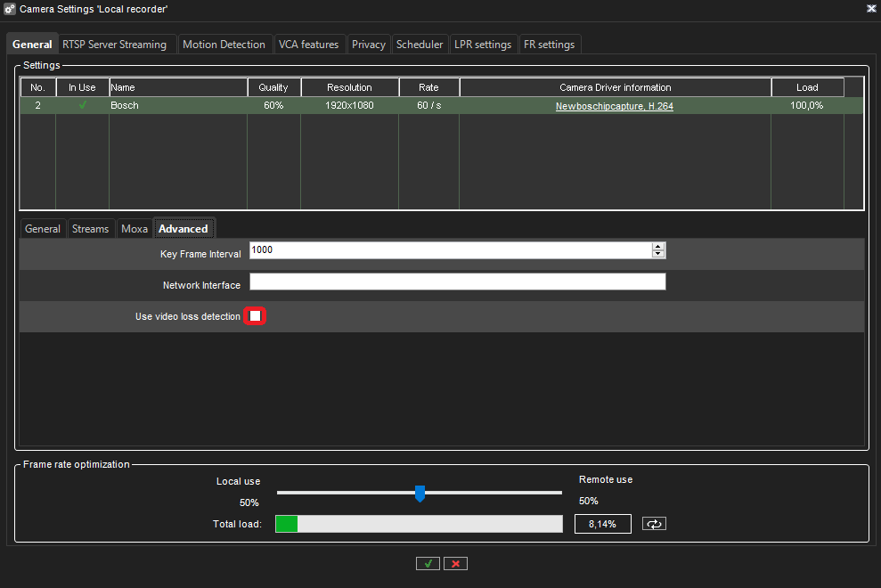Confirm settings with the green checkmark button

point(428,563)
